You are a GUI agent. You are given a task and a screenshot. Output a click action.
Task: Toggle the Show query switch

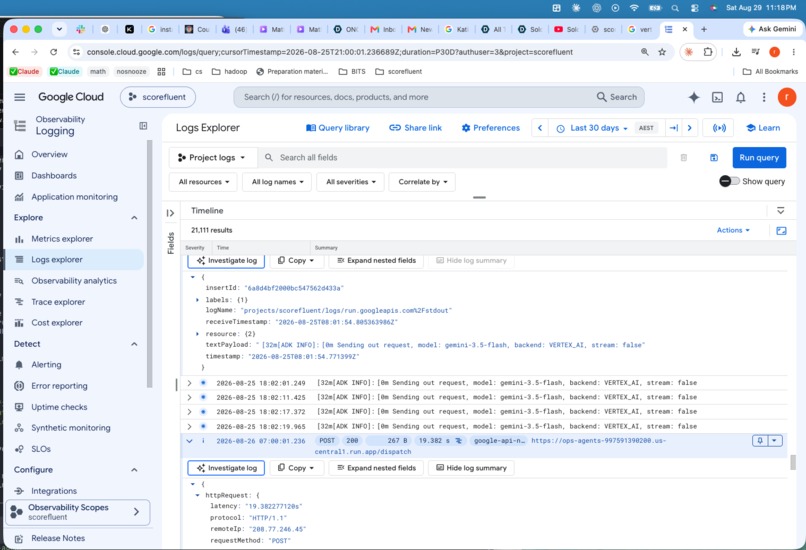(729, 181)
